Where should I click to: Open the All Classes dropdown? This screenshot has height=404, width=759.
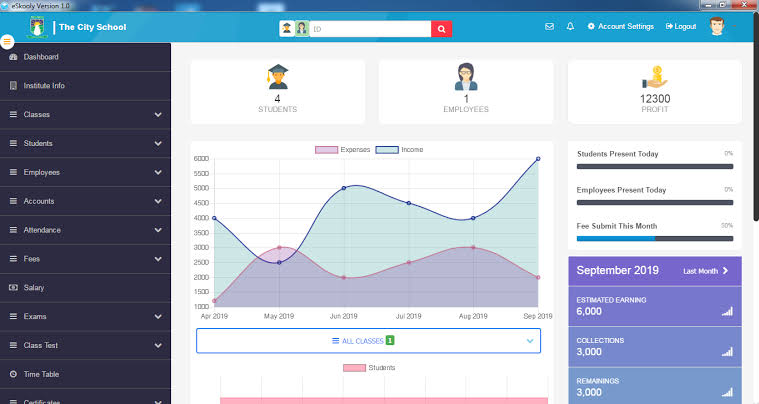pos(368,341)
